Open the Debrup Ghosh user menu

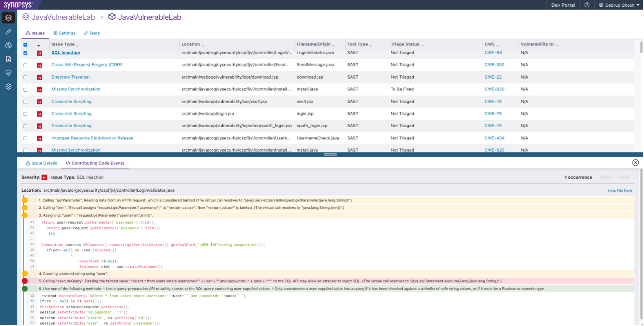pyautogui.click(x=619, y=5)
